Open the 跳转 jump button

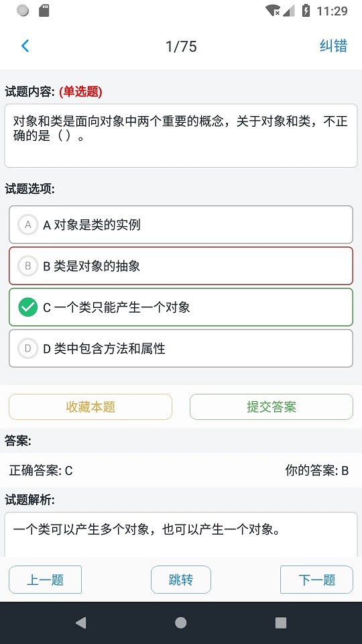[x=181, y=580]
